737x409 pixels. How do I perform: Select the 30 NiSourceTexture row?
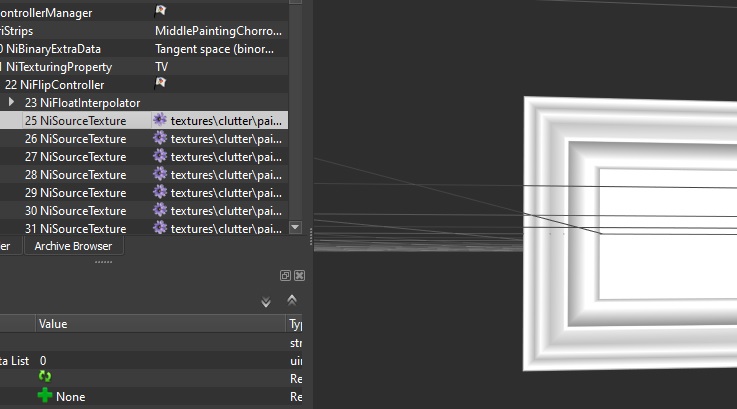pyautogui.click(x=144, y=210)
